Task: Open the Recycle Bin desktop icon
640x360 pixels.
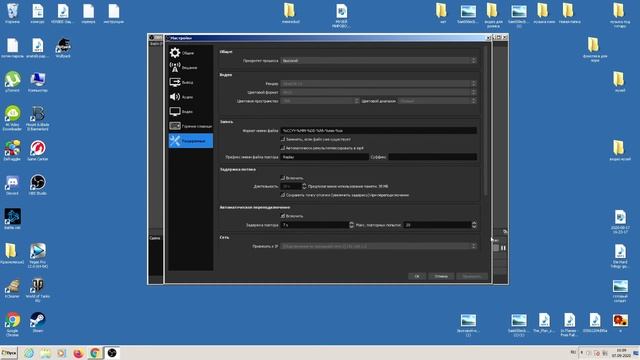Action: [x=12, y=13]
